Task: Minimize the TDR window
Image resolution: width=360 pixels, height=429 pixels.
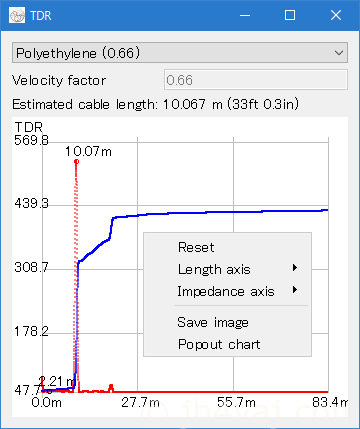Action: pyautogui.click(x=245, y=15)
